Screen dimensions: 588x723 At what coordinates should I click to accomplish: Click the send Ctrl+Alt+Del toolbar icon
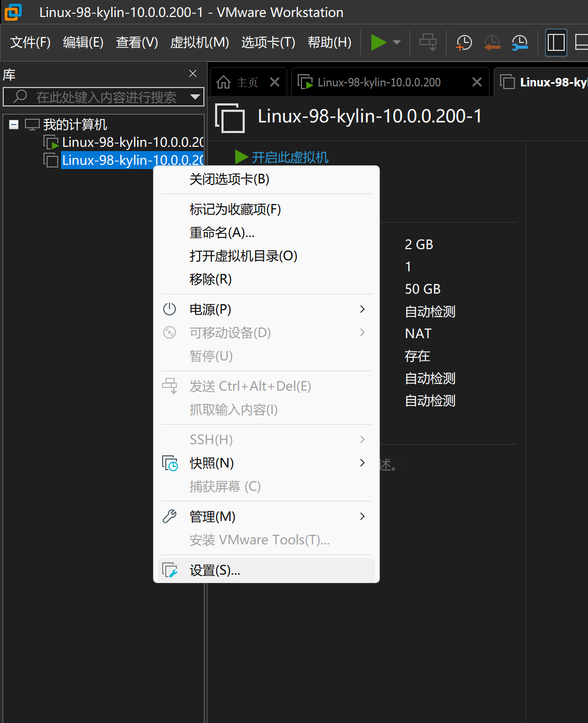pyautogui.click(x=428, y=42)
